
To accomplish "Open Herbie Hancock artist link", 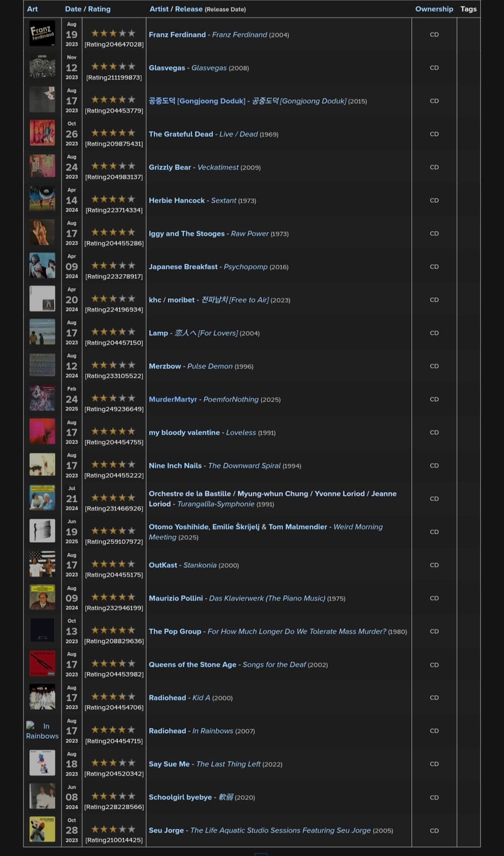I will 177,200.
